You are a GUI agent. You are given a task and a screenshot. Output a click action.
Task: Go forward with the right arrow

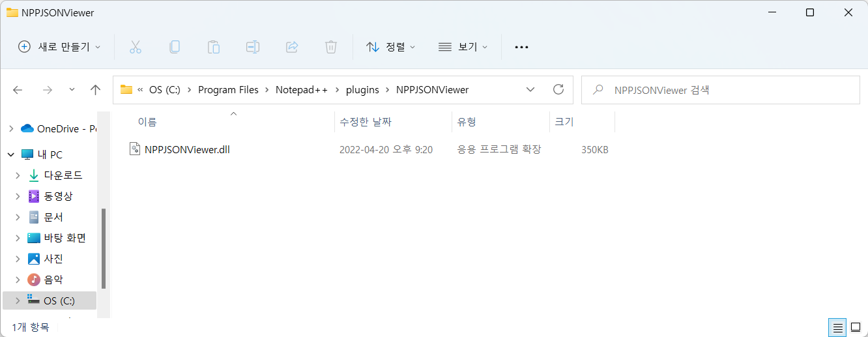click(47, 90)
